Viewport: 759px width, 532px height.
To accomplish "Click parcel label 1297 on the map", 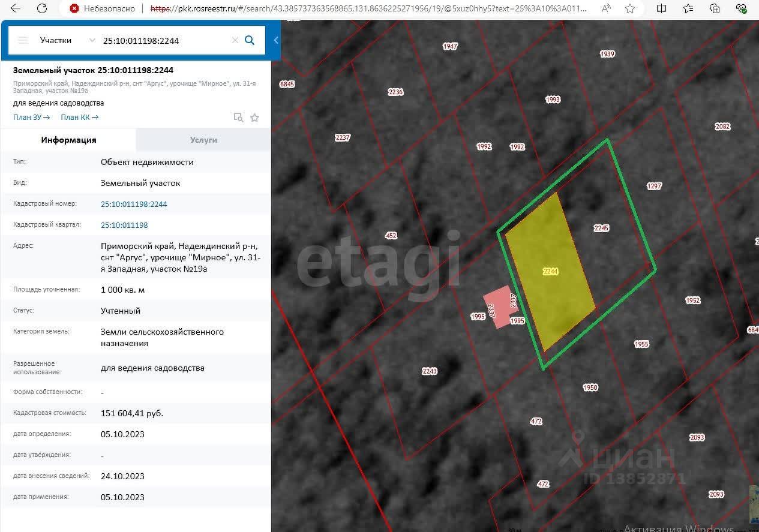I will click(654, 186).
